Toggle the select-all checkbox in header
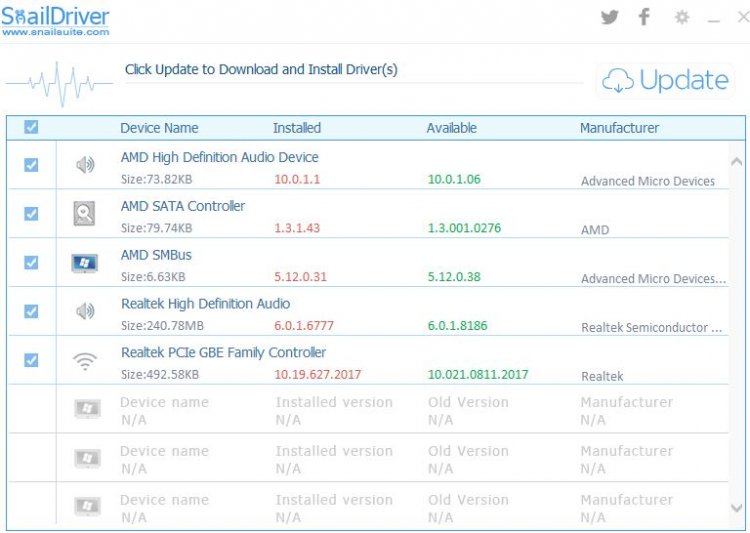 point(31,127)
